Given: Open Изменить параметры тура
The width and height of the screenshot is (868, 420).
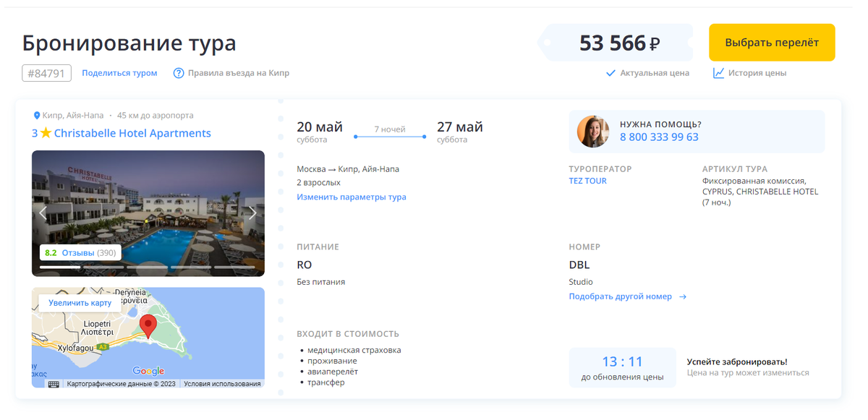Looking at the screenshot, I should [352, 197].
